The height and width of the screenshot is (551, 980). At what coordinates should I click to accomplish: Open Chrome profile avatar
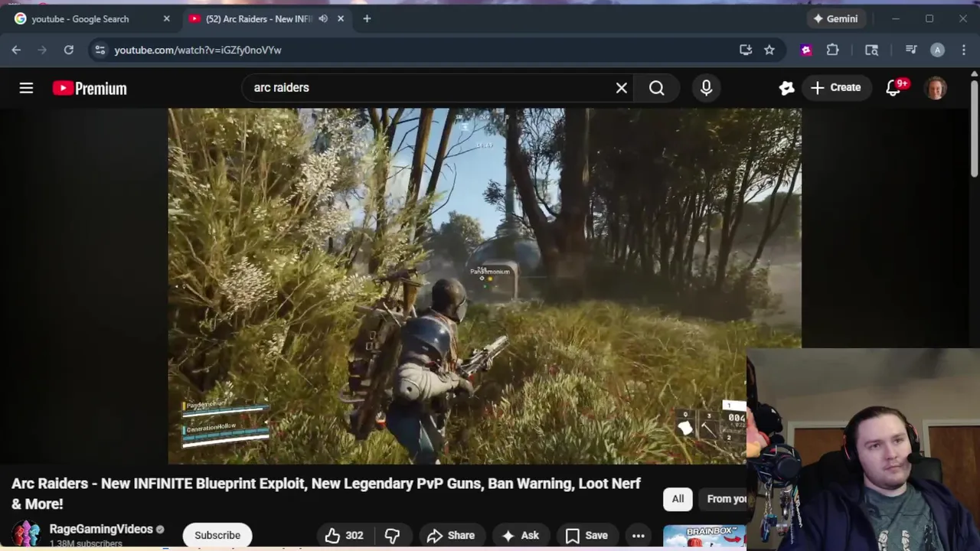937,50
